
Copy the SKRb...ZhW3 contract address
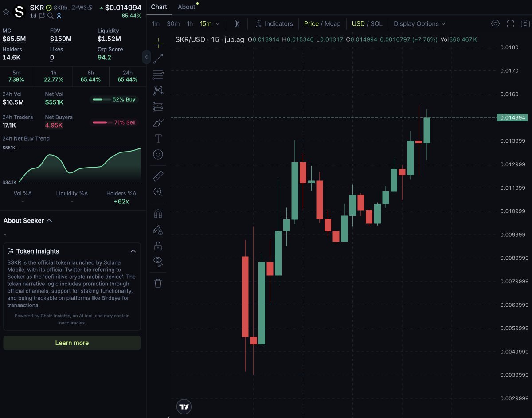90,8
